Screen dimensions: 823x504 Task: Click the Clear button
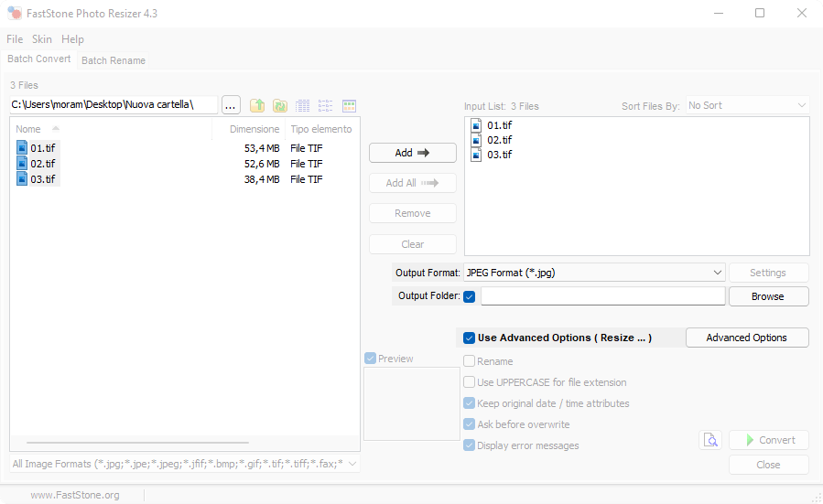click(x=413, y=244)
